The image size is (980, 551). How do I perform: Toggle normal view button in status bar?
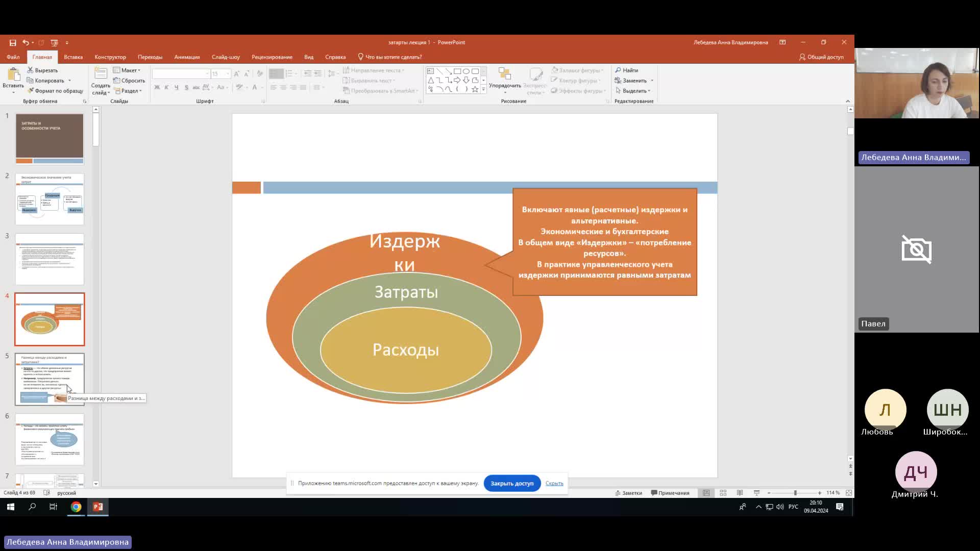click(706, 493)
